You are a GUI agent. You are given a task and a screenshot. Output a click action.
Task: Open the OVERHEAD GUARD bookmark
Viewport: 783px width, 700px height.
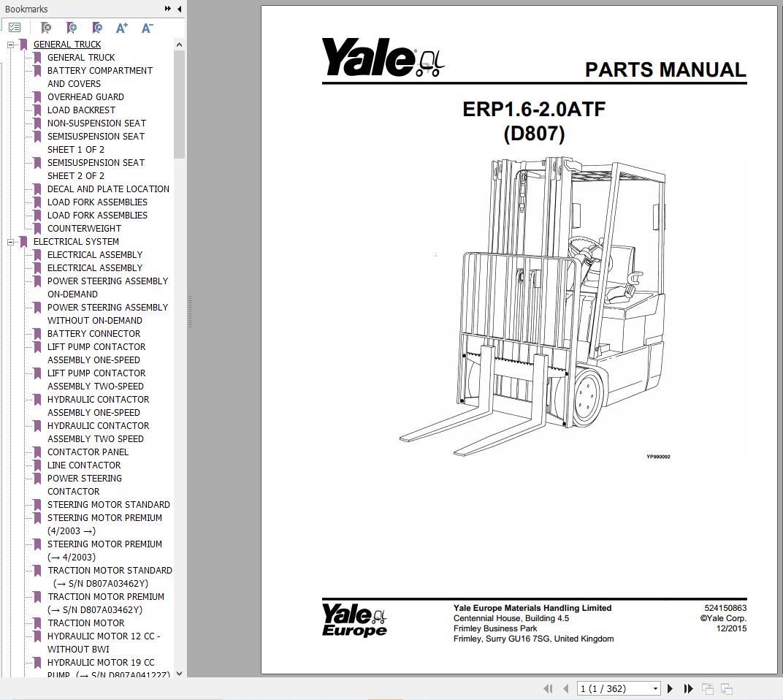click(85, 97)
